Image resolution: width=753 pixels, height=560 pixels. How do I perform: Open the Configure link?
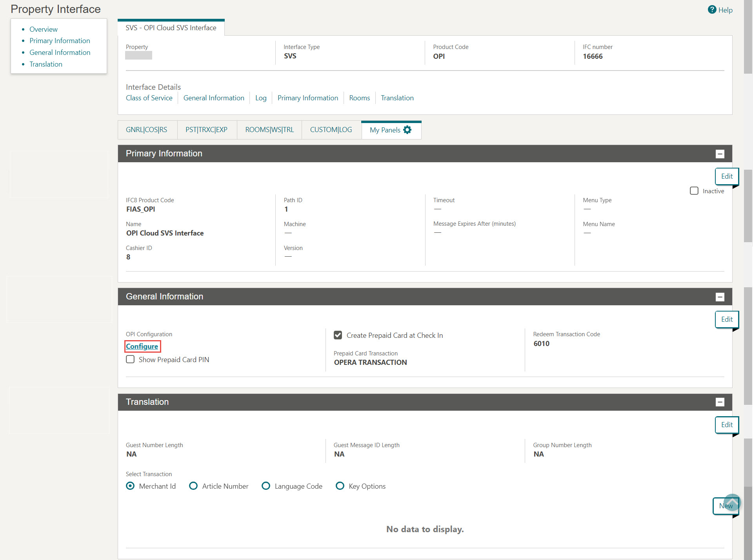(x=142, y=346)
